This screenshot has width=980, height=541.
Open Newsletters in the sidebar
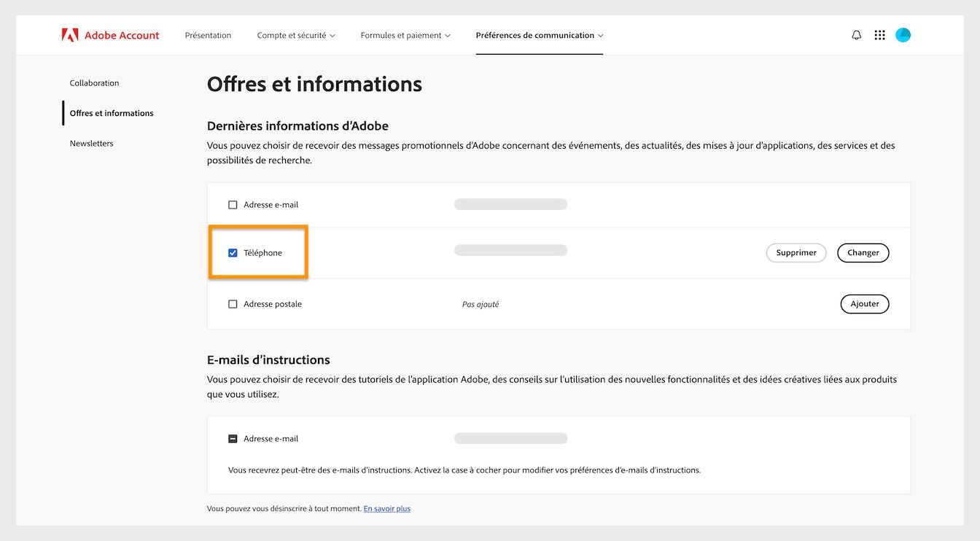tap(91, 144)
